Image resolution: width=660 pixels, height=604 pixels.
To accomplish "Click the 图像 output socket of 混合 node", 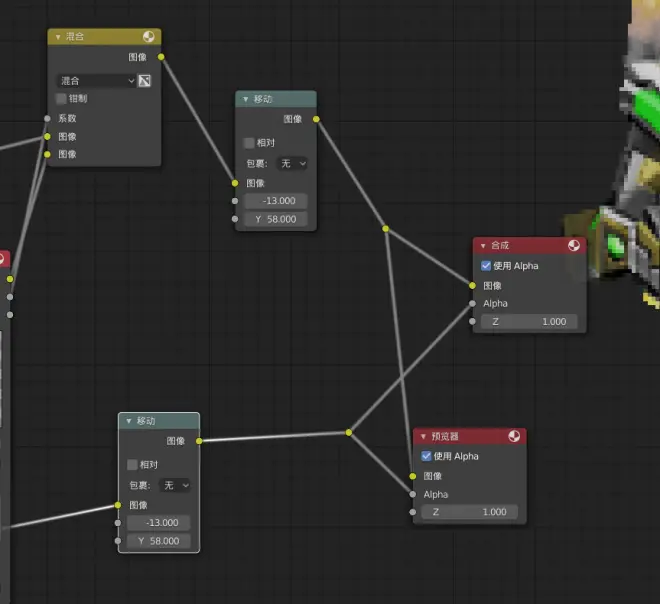I will click(x=161, y=57).
